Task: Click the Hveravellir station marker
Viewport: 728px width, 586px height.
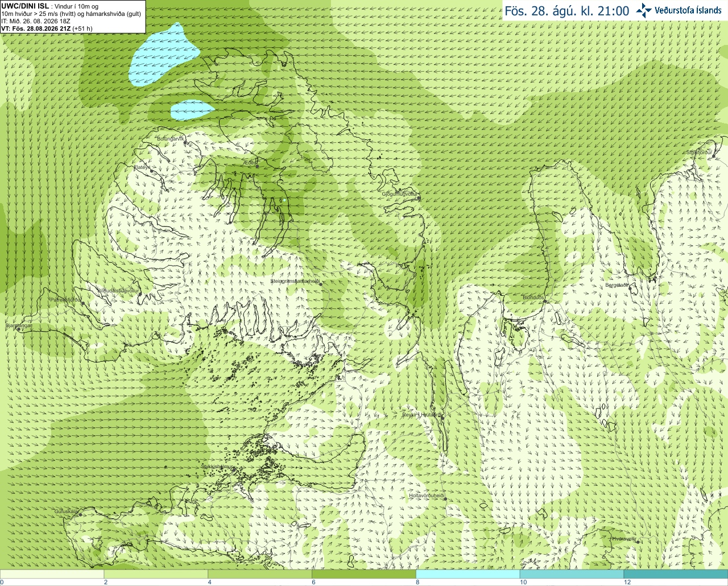Action: click(x=638, y=542)
